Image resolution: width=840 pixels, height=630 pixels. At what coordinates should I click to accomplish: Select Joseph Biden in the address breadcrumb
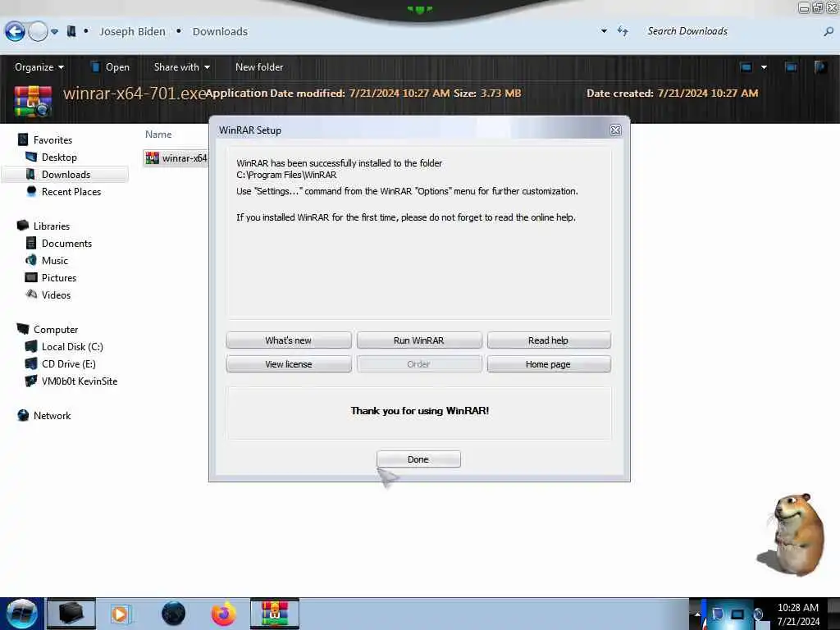click(132, 32)
